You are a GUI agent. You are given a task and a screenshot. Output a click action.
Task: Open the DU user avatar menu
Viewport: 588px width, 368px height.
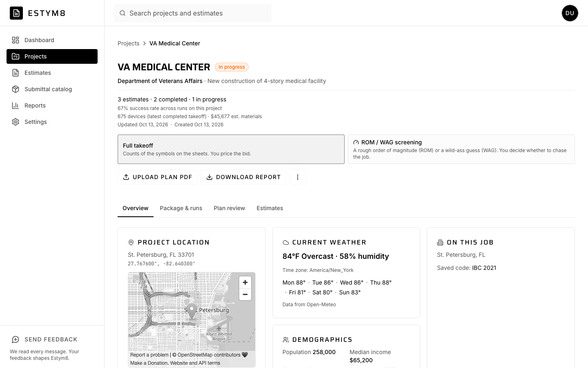tap(570, 13)
